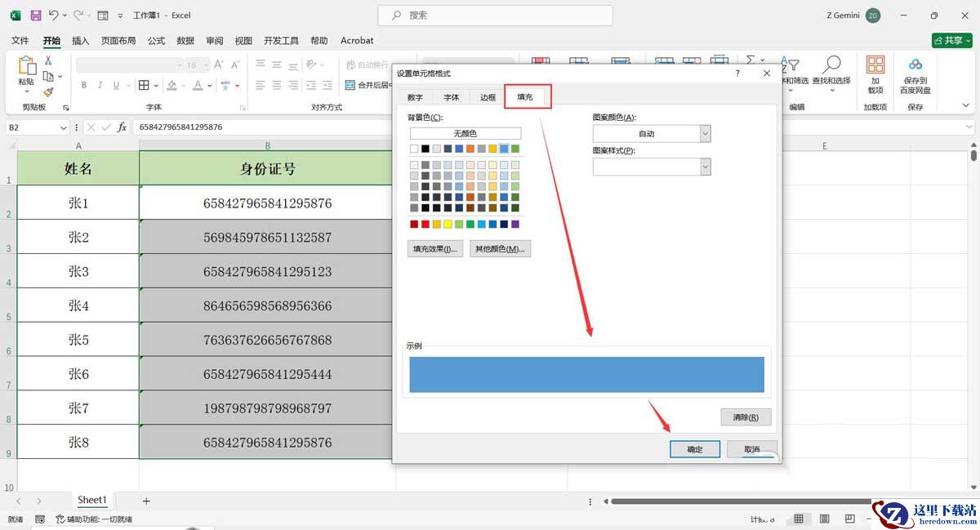
Task: Expand the Paste options arrow
Action: pyautogui.click(x=26, y=91)
